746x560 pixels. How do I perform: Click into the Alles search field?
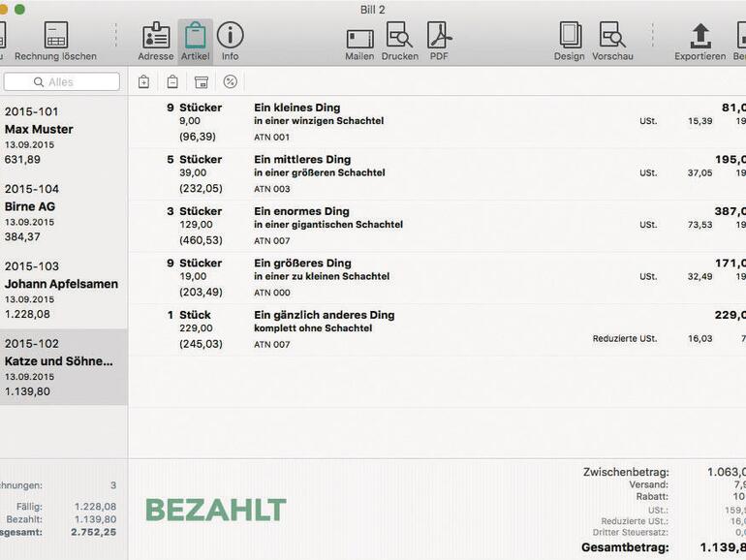pos(61,81)
